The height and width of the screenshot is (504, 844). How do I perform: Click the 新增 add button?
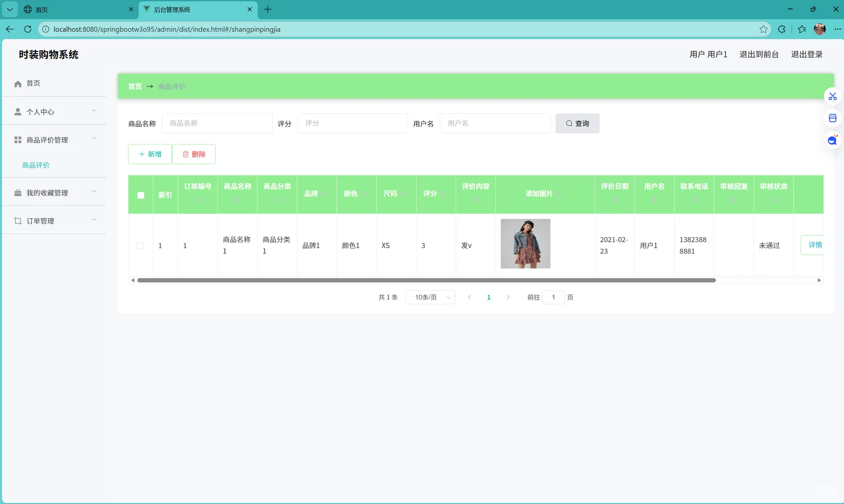150,154
